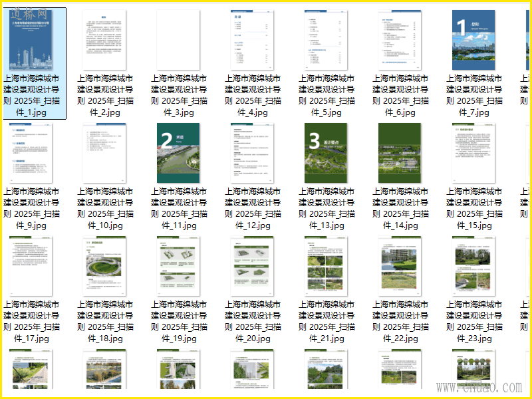Click the file name ending 扫描件_12.jpg

[x=253, y=208]
